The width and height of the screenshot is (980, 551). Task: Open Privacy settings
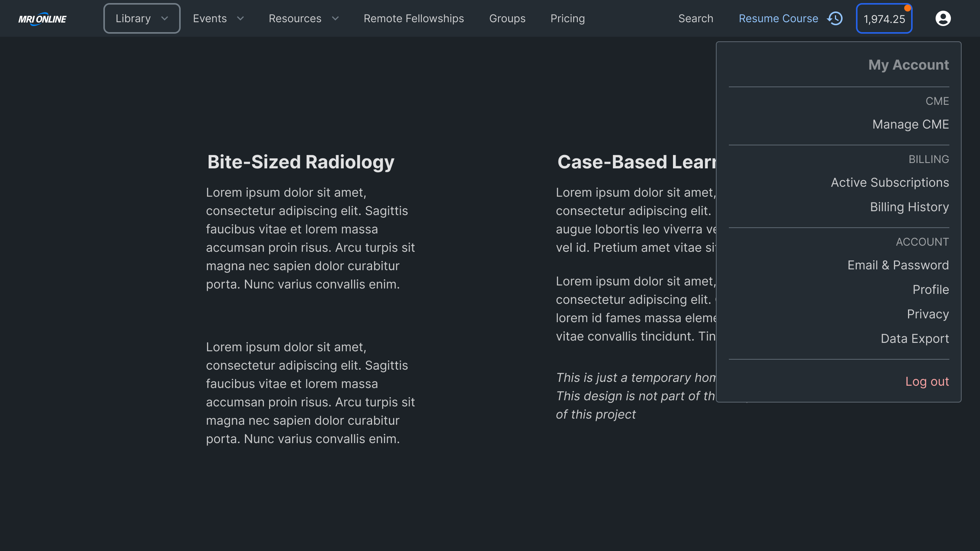tap(928, 314)
